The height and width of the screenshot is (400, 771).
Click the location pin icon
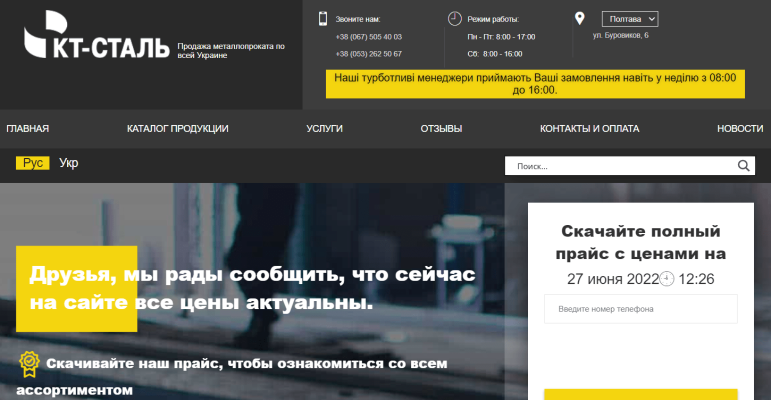[x=579, y=18]
